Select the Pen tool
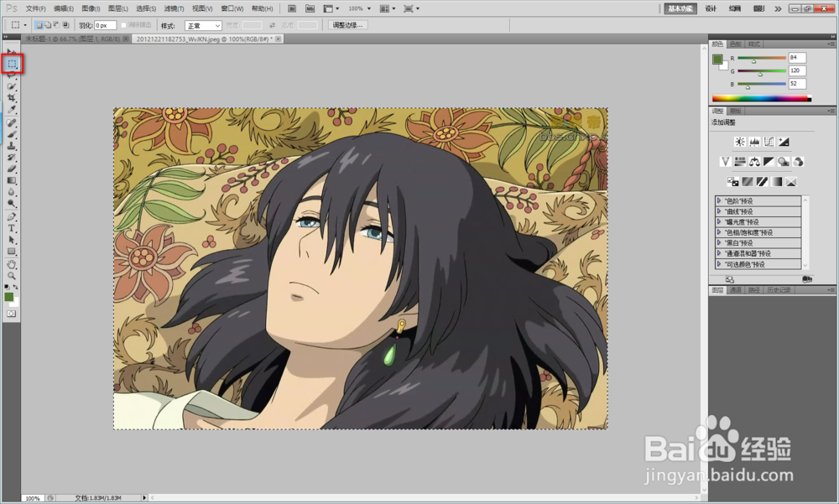This screenshot has height=504, width=839. point(11,216)
